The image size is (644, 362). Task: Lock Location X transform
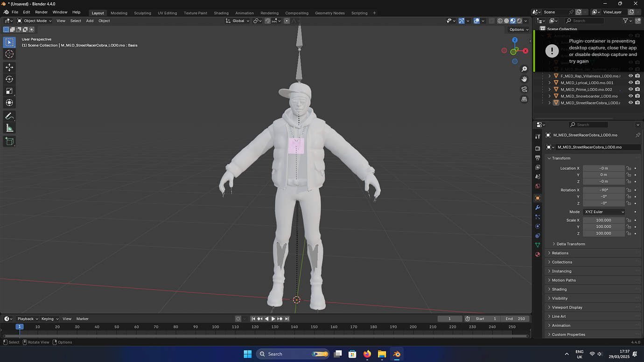[629, 168]
